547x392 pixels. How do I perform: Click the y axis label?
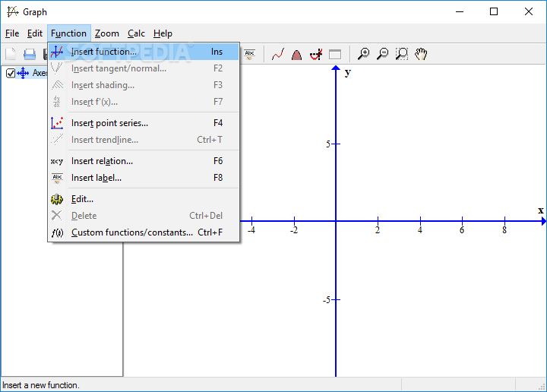(x=347, y=72)
